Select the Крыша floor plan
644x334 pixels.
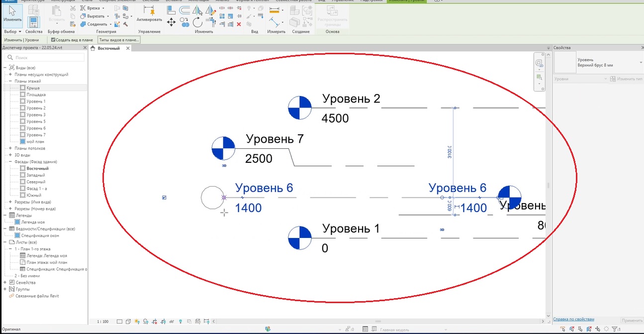tap(33, 88)
